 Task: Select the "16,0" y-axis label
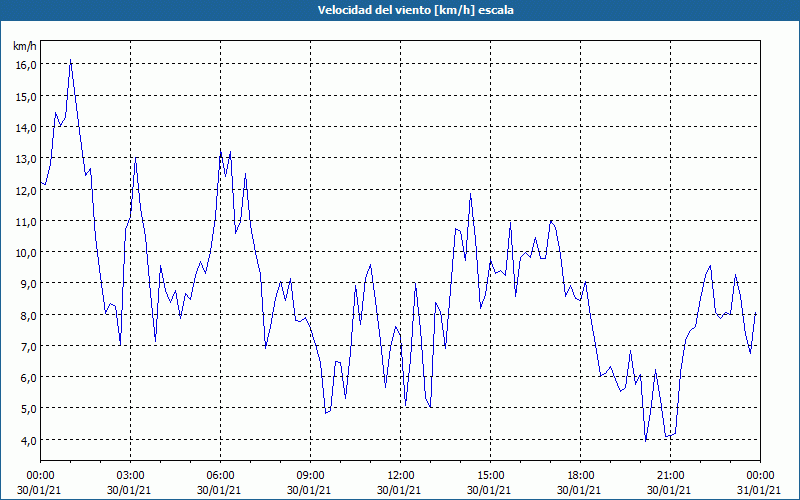click(26, 64)
